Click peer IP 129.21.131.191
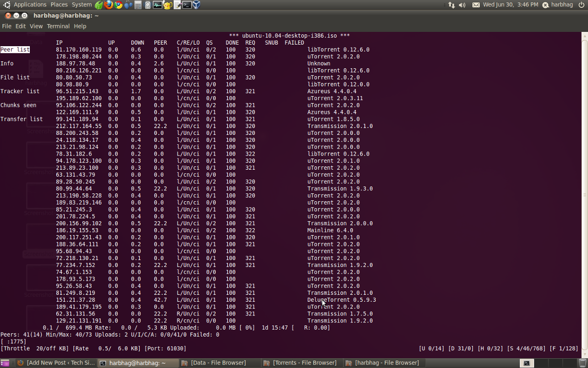This screenshot has width=588, height=368. pos(79,320)
